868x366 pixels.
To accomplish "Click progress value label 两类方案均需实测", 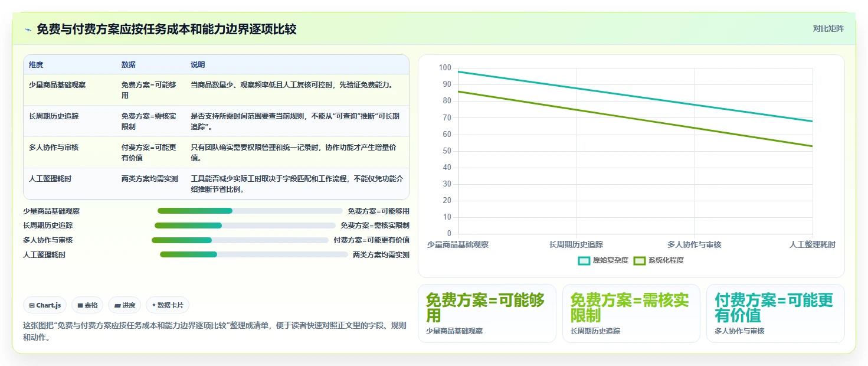I will 381,255.
